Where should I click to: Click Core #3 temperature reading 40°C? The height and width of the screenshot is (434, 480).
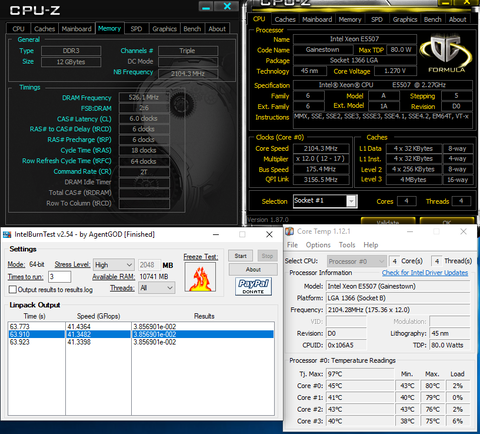360,421
